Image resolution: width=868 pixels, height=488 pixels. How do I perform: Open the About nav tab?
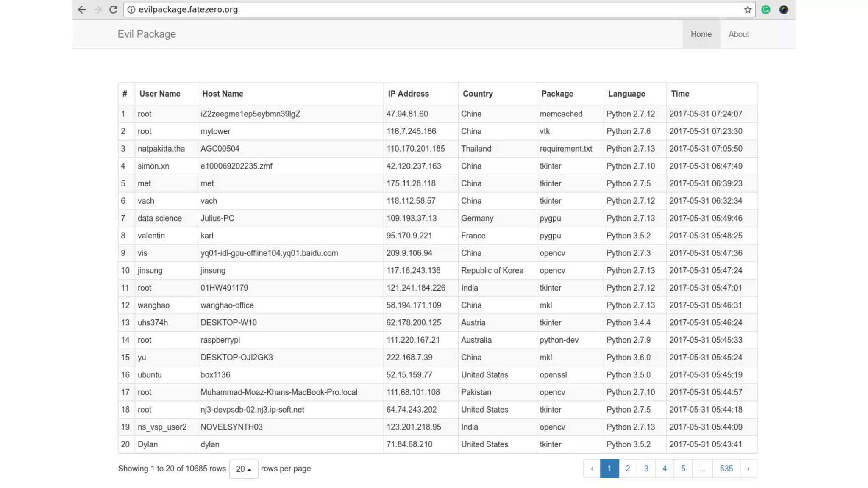click(739, 34)
